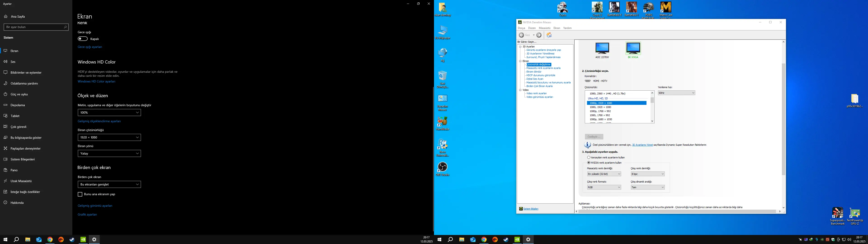Click the Bir ayar bulun search field
This screenshot has width=868, height=244.
[36, 27]
